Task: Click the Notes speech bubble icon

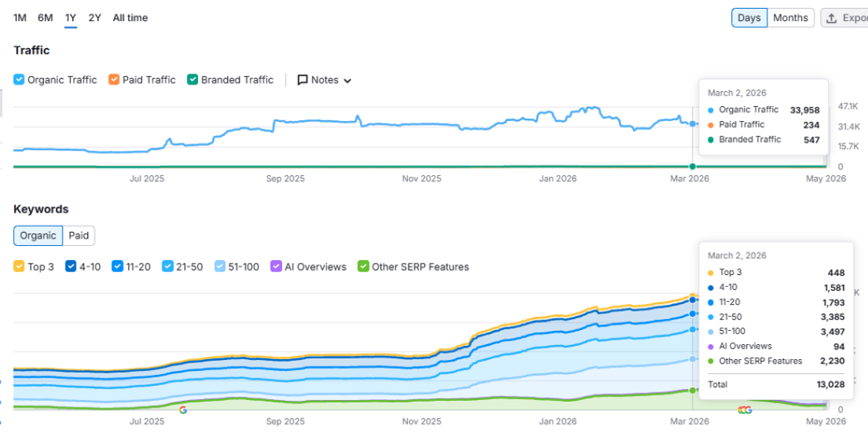Action: tap(302, 79)
